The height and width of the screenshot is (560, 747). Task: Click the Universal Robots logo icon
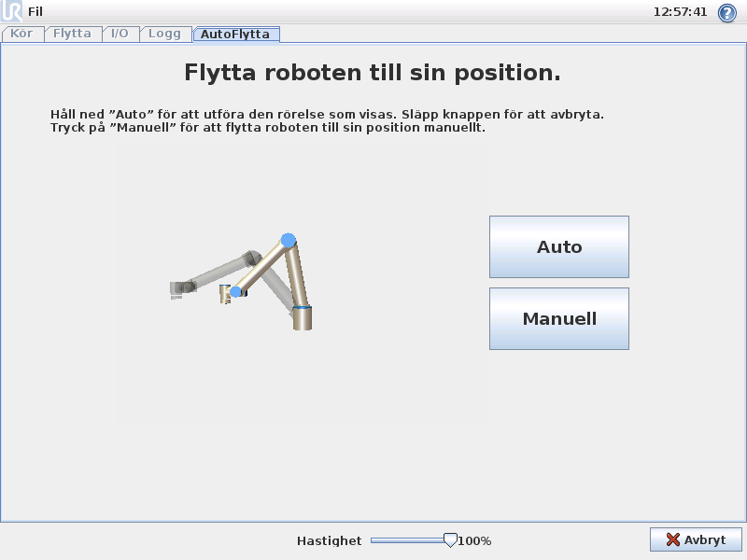pyautogui.click(x=11, y=11)
